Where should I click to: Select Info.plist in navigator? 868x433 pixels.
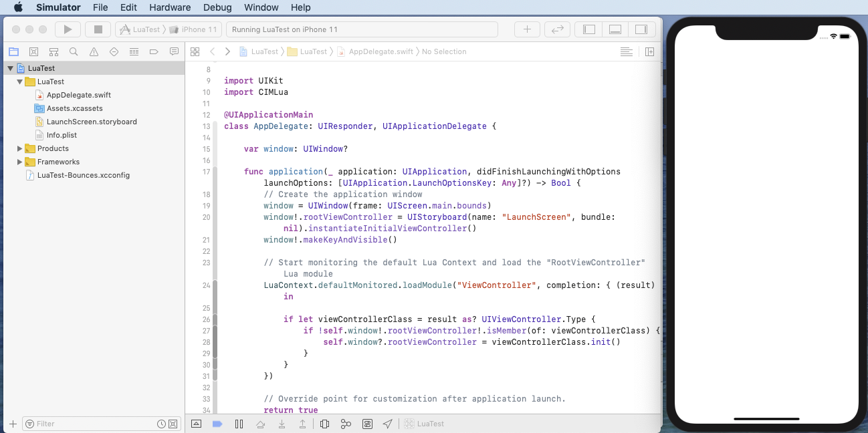point(62,135)
